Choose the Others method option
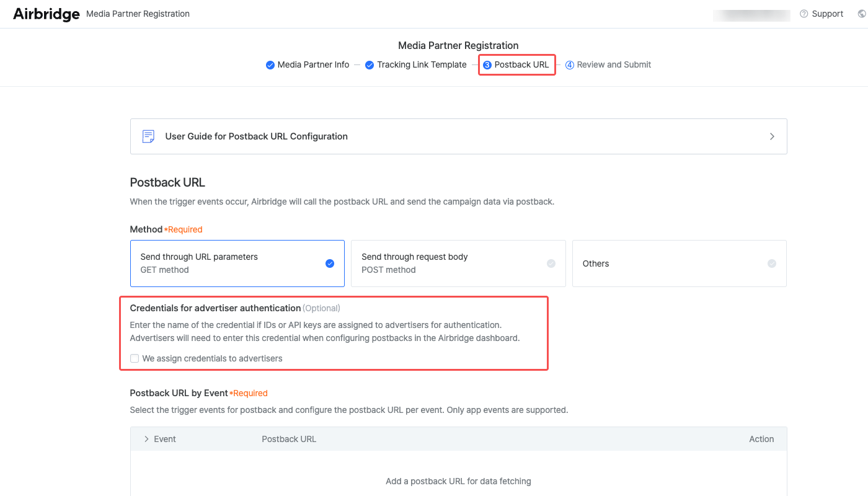The width and height of the screenshot is (868, 496). tap(679, 263)
